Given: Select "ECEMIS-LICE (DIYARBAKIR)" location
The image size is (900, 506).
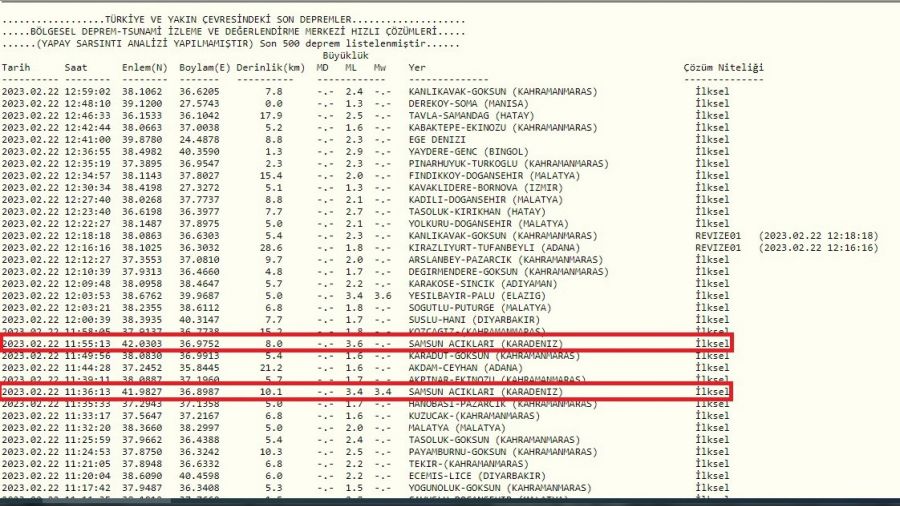Looking at the screenshot, I should point(477,477).
